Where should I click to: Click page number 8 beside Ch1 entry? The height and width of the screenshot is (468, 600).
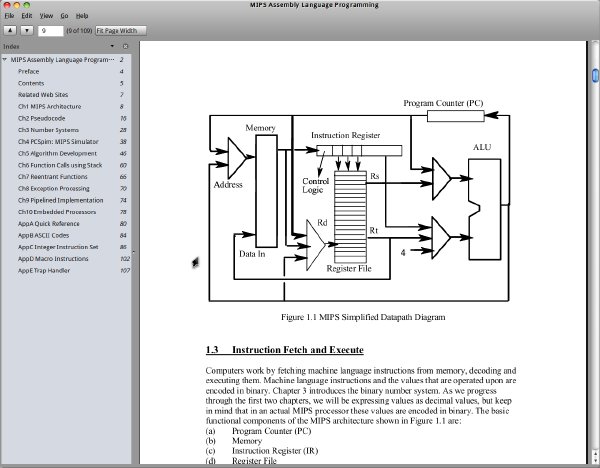[x=122, y=106]
